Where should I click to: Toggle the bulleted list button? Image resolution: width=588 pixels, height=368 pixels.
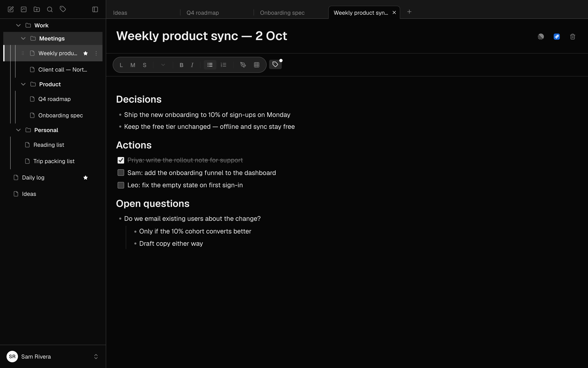click(x=210, y=65)
